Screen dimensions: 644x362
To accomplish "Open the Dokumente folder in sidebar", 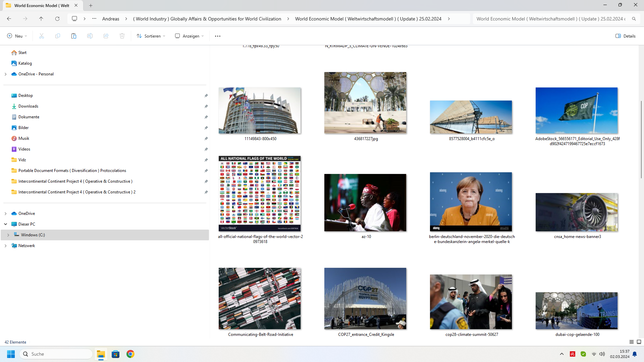I will [x=29, y=117].
